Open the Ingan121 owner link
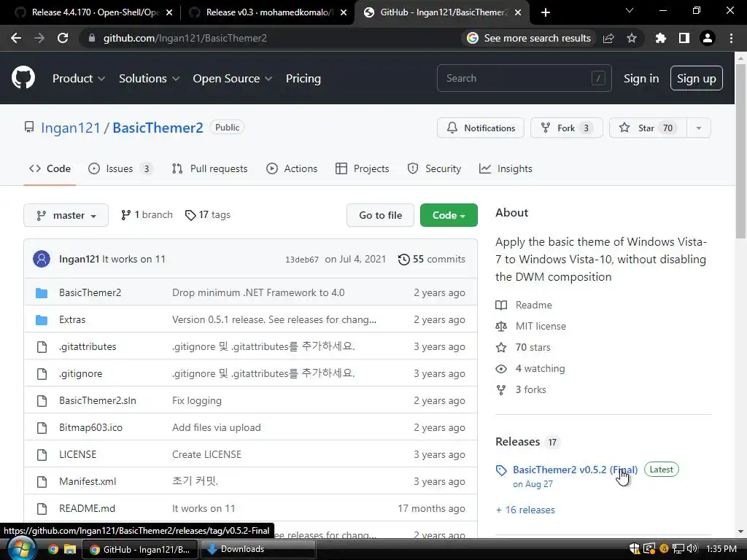Screen dimensions: 747x560 tap(71, 128)
